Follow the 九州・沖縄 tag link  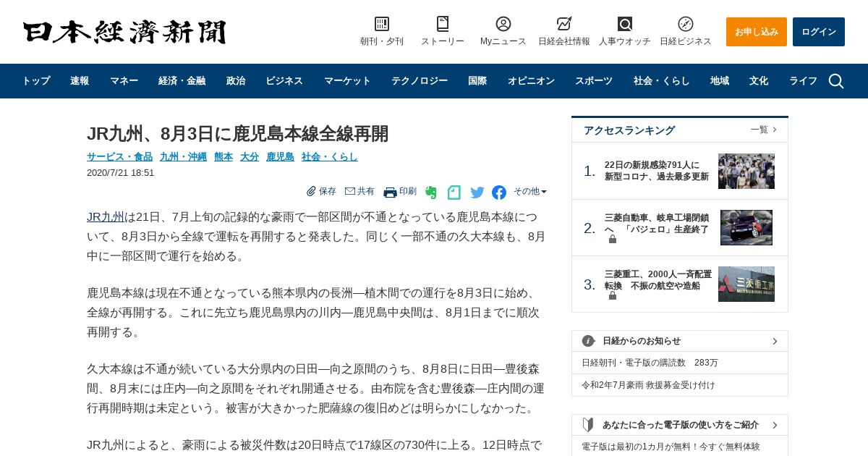coord(183,156)
